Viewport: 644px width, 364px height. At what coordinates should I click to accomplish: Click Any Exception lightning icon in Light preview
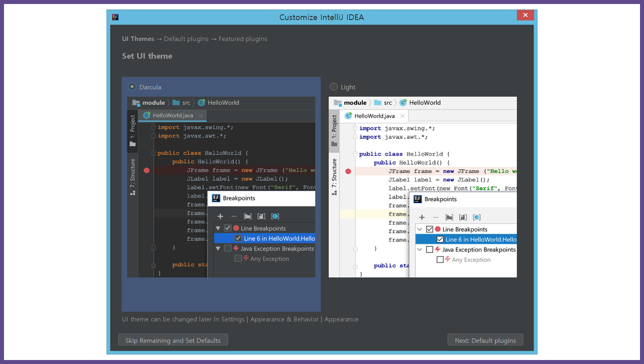[x=447, y=259]
